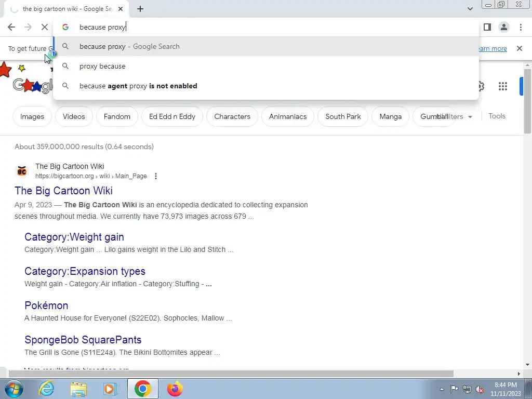Image resolution: width=532 pixels, height=399 pixels.
Task: Open options dots beside bigcartoon.org URL
Action: coord(155,176)
